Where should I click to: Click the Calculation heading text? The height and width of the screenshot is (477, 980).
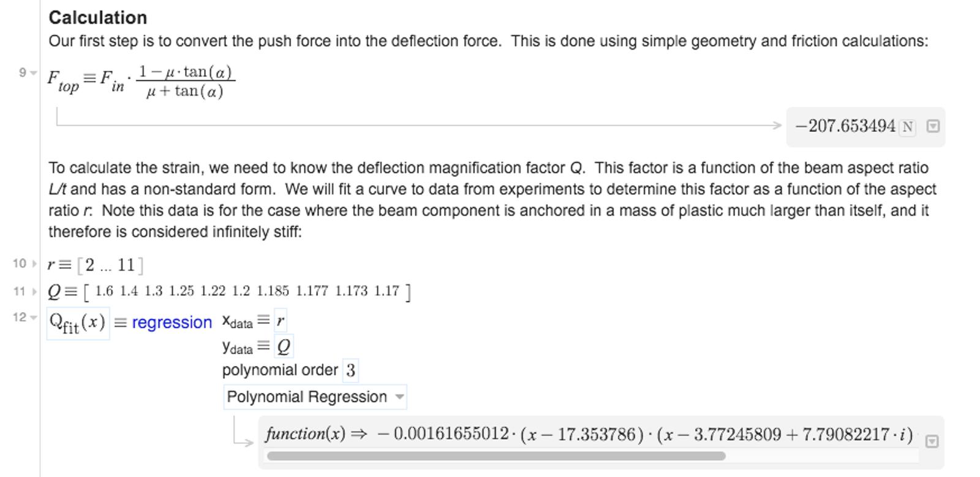pos(98,17)
